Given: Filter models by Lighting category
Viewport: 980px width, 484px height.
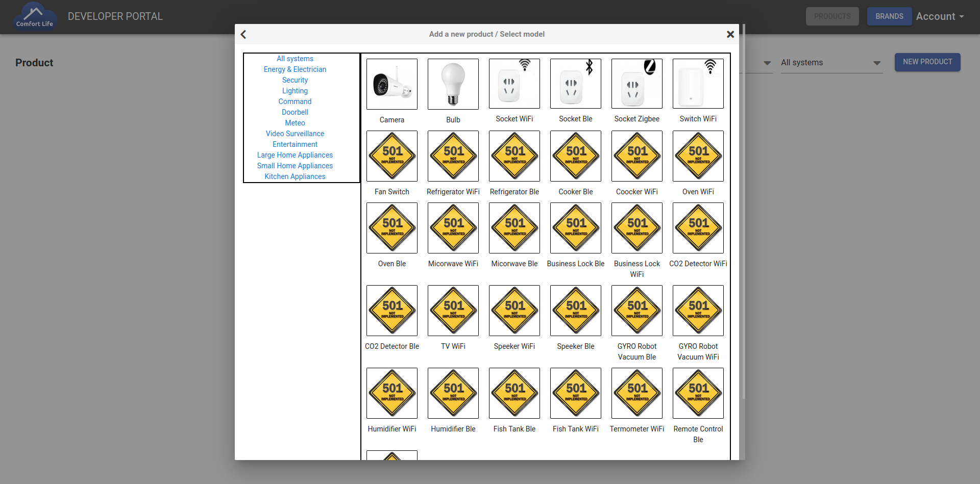Looking at the screenshot, I should [x=295, y=91].
